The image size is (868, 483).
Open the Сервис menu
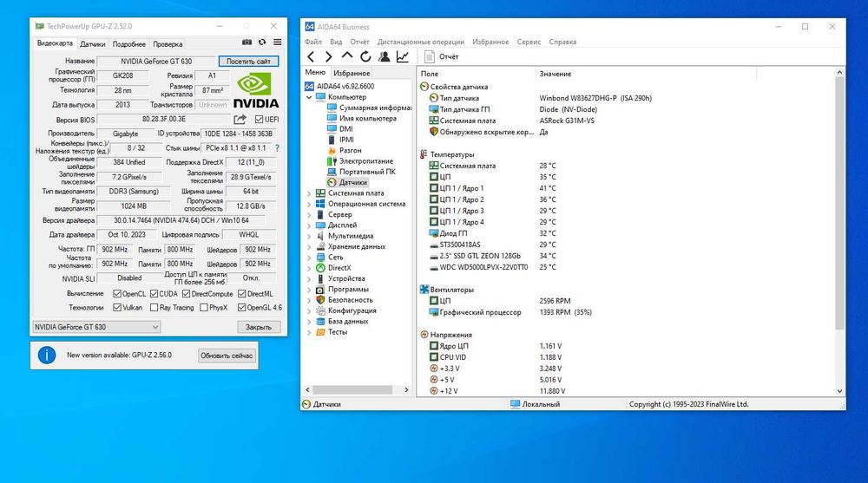point(529,42)
